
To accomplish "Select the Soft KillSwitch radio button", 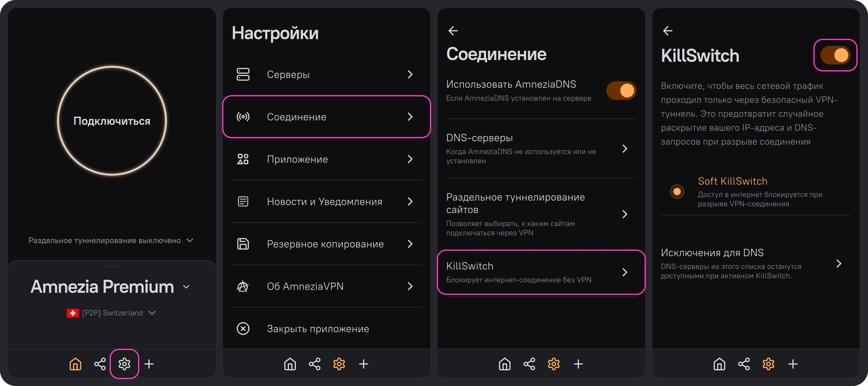I will pyautogui.click(x=677, y=192).
